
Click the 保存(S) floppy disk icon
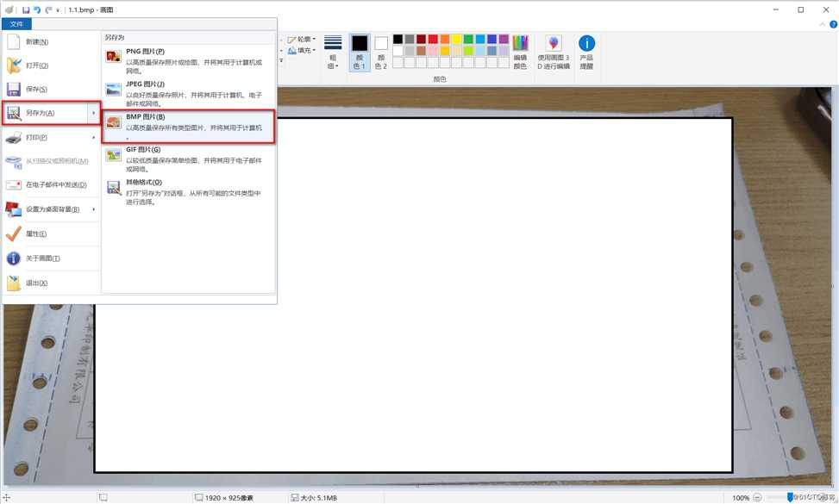pyautogui.click(x=14, y=89)
